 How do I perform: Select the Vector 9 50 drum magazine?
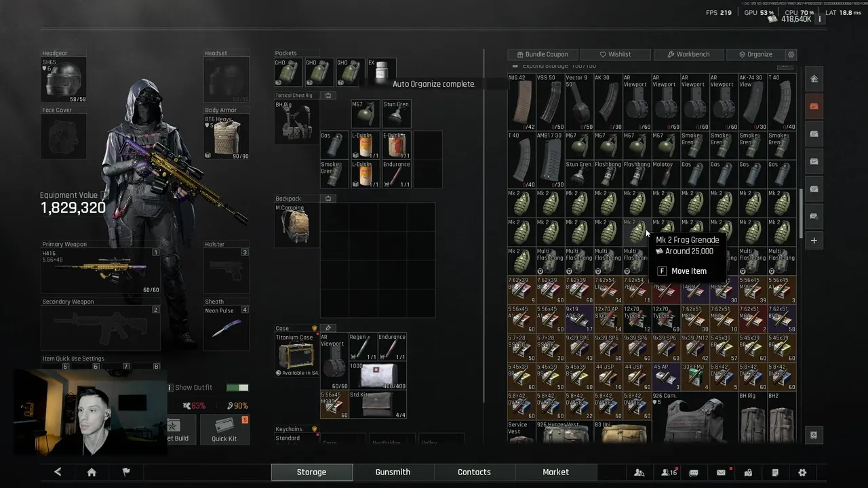(x=579, y=102)
